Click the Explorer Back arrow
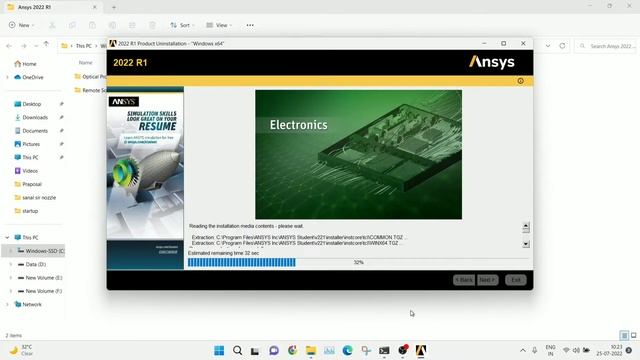Viewport: 640px width, 360px height. (x=9, y=46)
